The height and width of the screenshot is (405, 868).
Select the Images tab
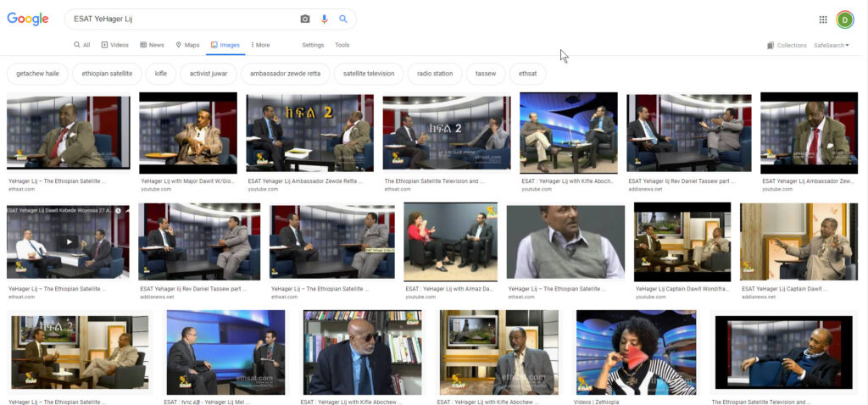click(225, 45)
